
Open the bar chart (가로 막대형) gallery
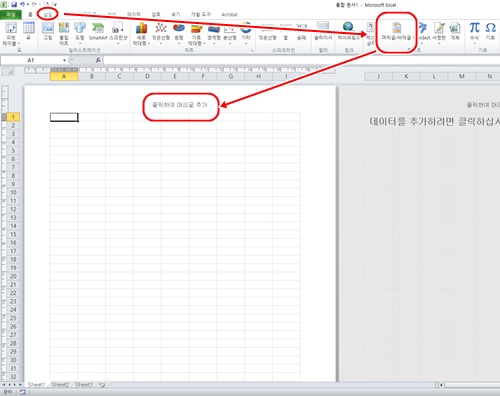click(x=196, y=34)
